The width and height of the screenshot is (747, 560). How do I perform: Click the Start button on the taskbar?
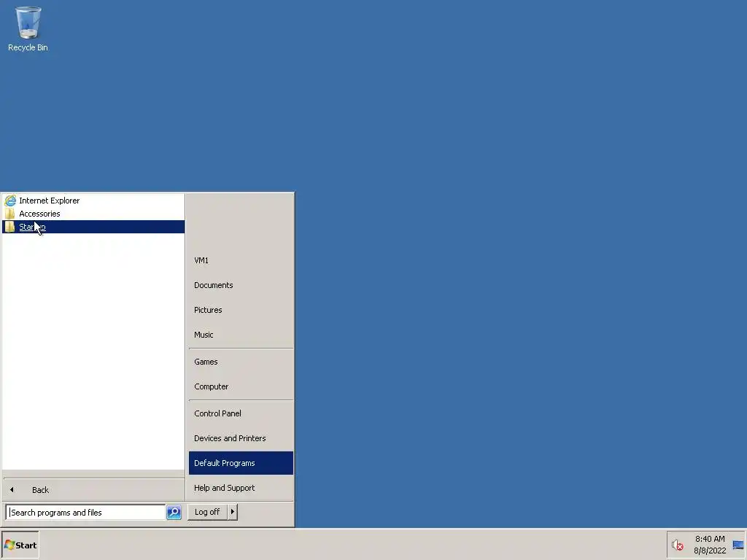point(20,545)
